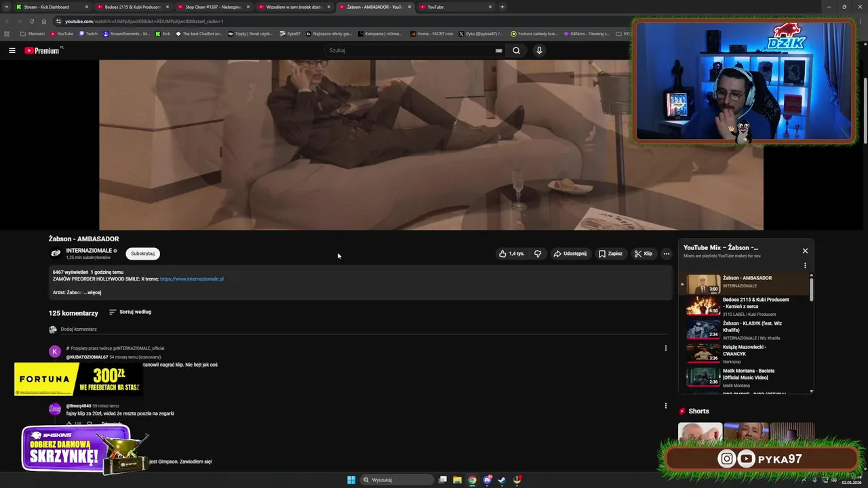The image size is (868, 488).
Task: Open a new browser tab
Action: [502, 7]
